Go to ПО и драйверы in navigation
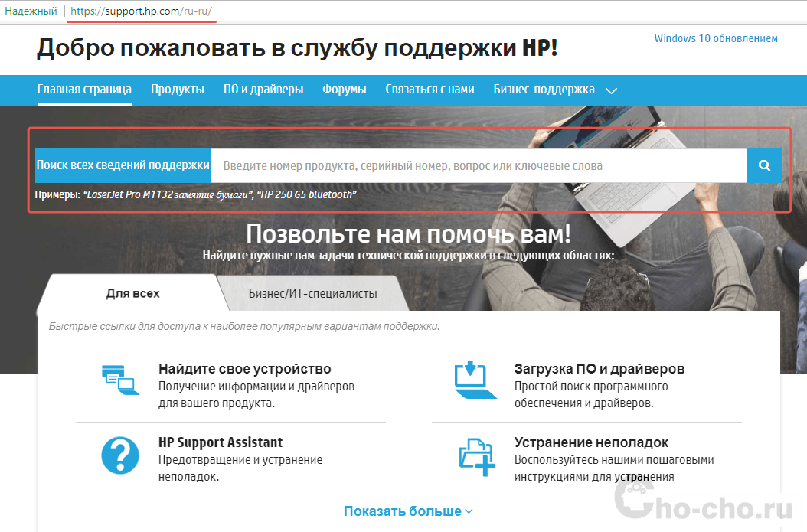This screenshot has width=807, height=532. point(263,90)
